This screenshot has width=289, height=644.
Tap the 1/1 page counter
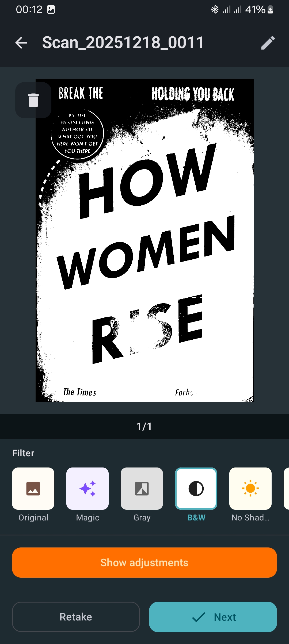[x=144, y=426]
